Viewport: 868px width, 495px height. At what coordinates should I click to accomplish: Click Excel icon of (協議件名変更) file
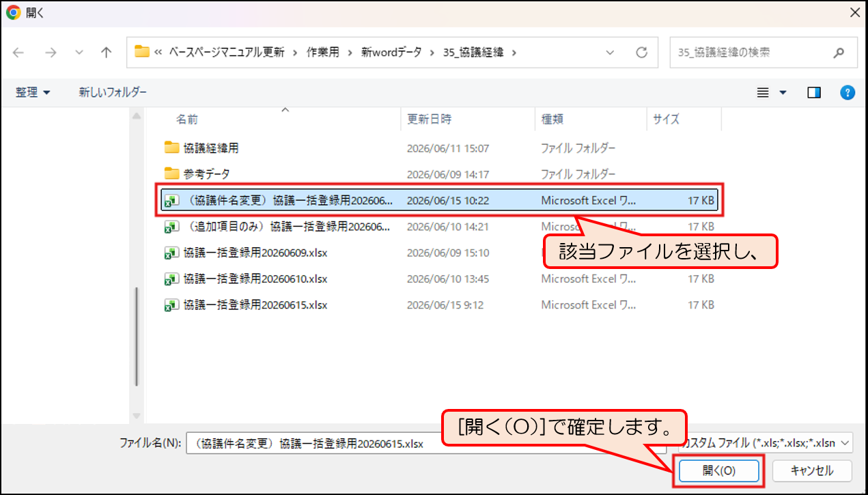(x=171, y=200)
